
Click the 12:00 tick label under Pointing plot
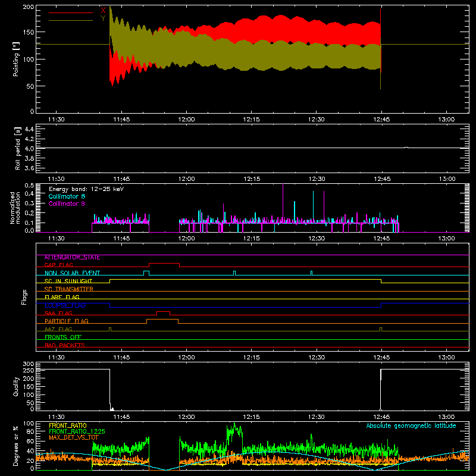coord(186,120)
